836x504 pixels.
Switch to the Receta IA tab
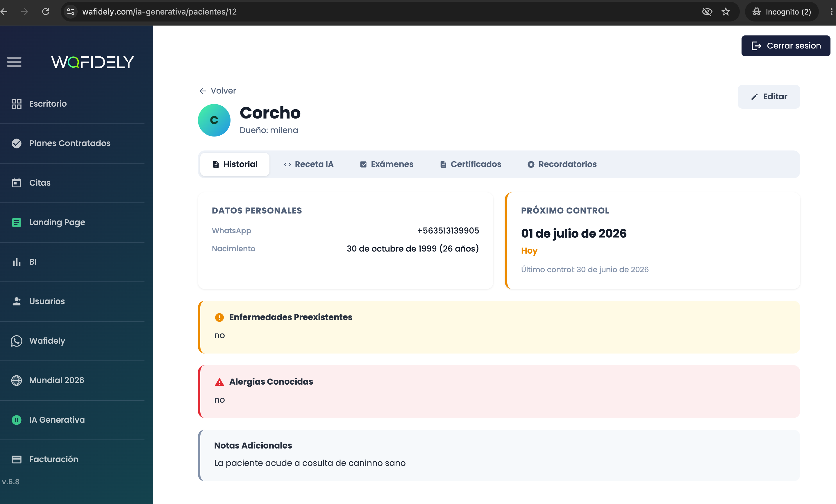click(x=308, y=164)
